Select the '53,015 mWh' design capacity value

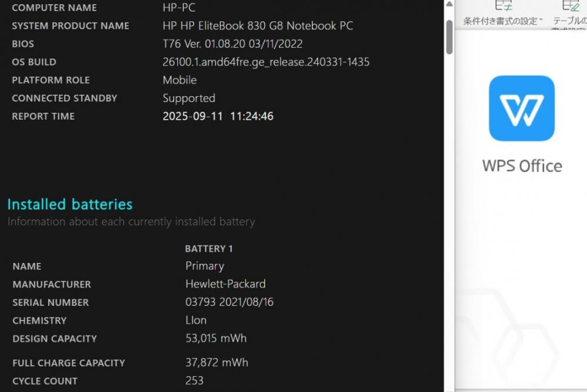click(x=216, y=339)
